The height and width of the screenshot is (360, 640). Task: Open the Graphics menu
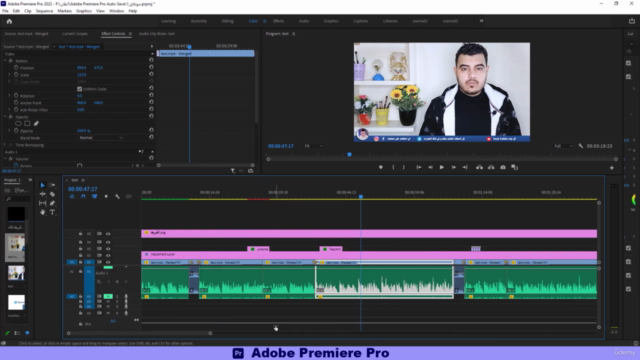[84, 11]
